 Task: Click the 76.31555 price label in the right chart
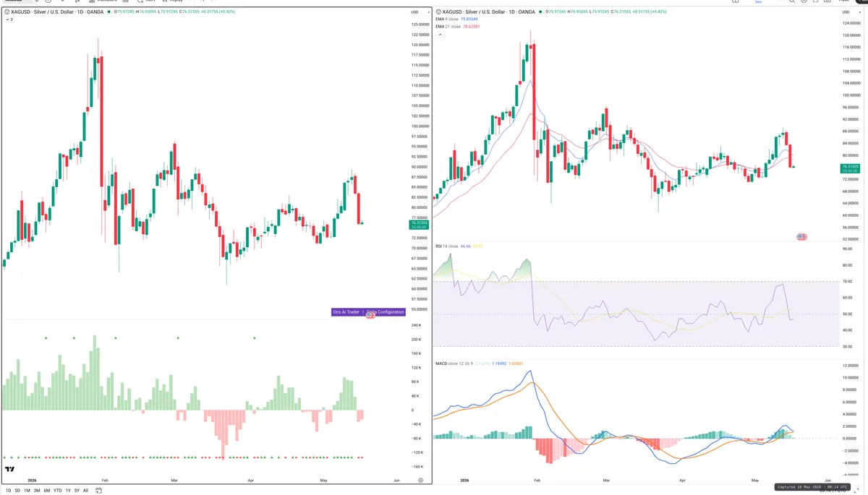tap(850, 167)
